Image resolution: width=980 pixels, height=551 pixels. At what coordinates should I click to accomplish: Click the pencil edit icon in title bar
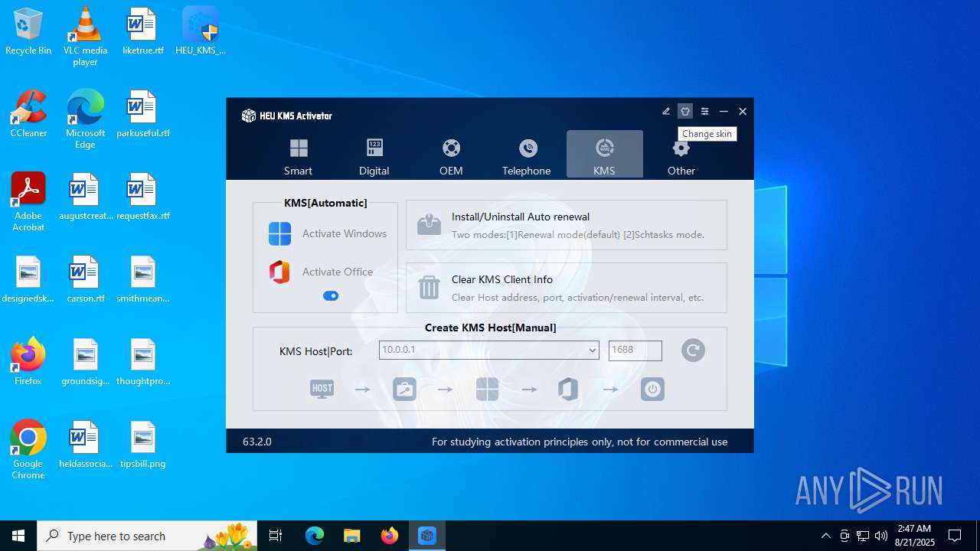(x=666, y=112)
